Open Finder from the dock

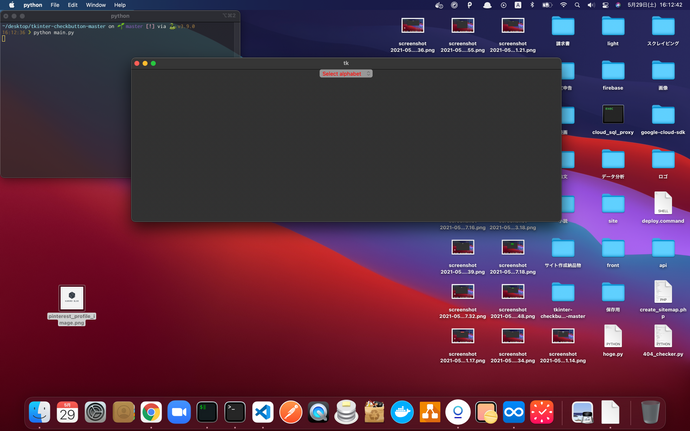(40, 411)
